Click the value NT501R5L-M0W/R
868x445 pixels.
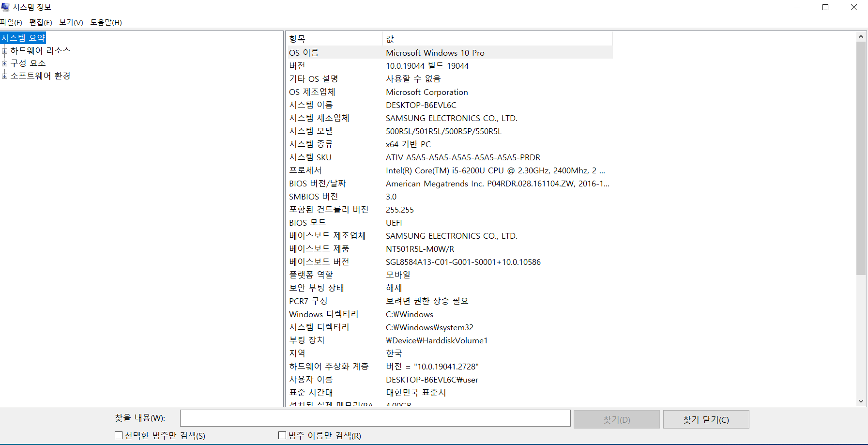click(x=420, y=248)
